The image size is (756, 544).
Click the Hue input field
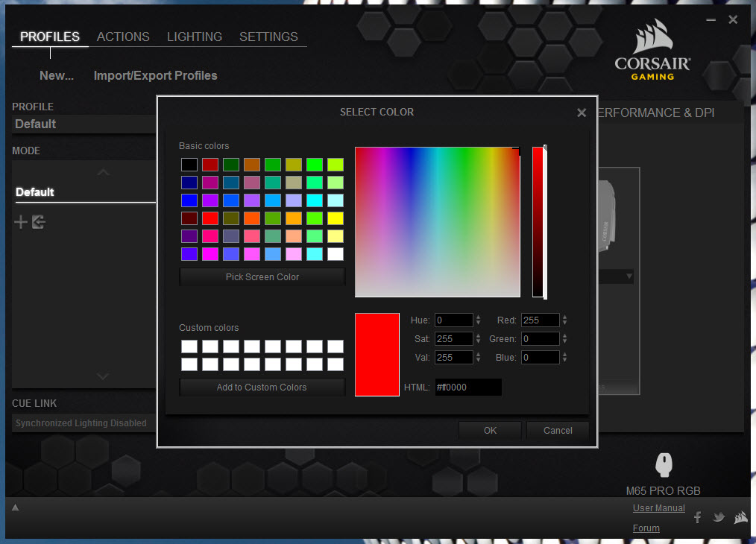click(454, 320)
